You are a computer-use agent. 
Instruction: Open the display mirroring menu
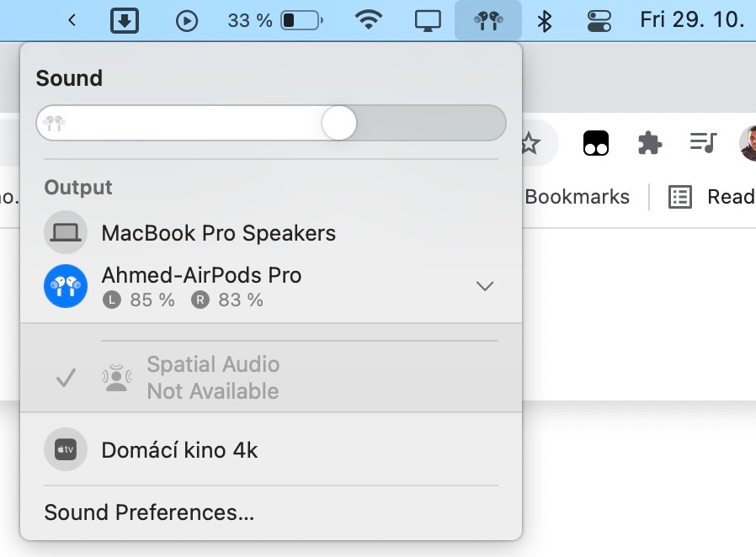[x=428, y=21]
